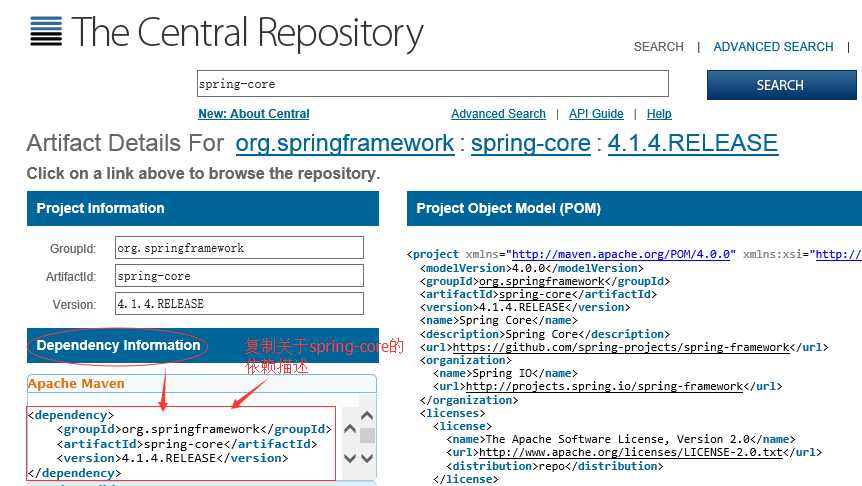Open the 'New: About Central' link
This screenshot has height=486, width=862.
253,114
